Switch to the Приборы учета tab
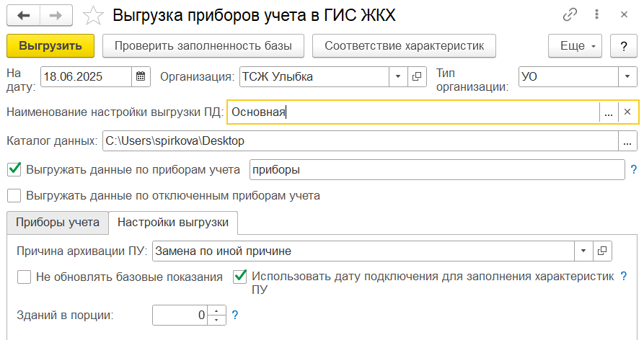 [58, 223]
